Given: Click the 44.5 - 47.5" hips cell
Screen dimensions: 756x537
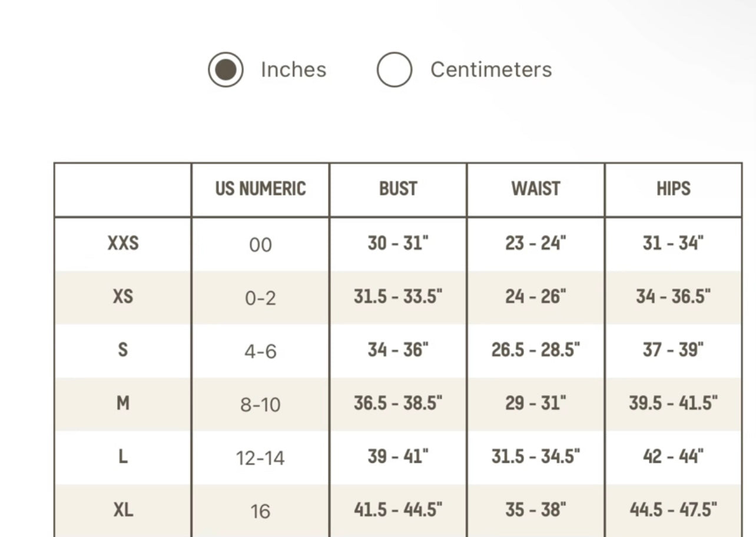Looking at the screenshot, I should click(x=674, y=510).
